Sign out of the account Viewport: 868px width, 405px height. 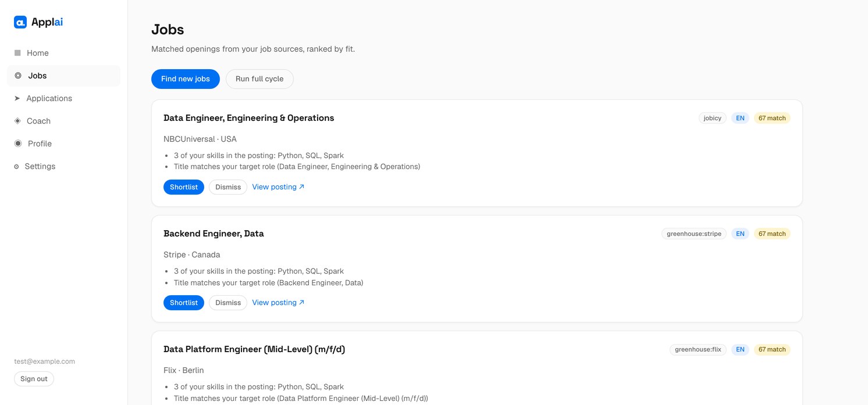pos(34,379)
